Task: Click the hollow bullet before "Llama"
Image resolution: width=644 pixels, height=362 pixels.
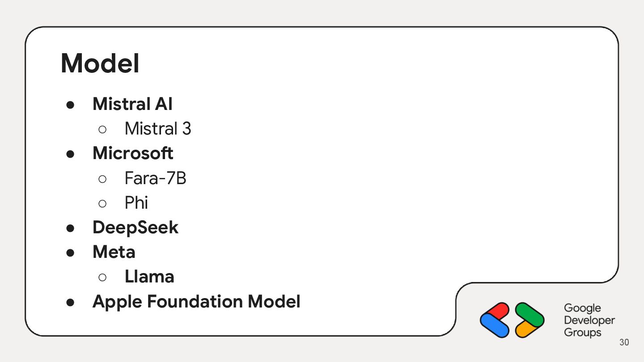Action: click(102, 277)
